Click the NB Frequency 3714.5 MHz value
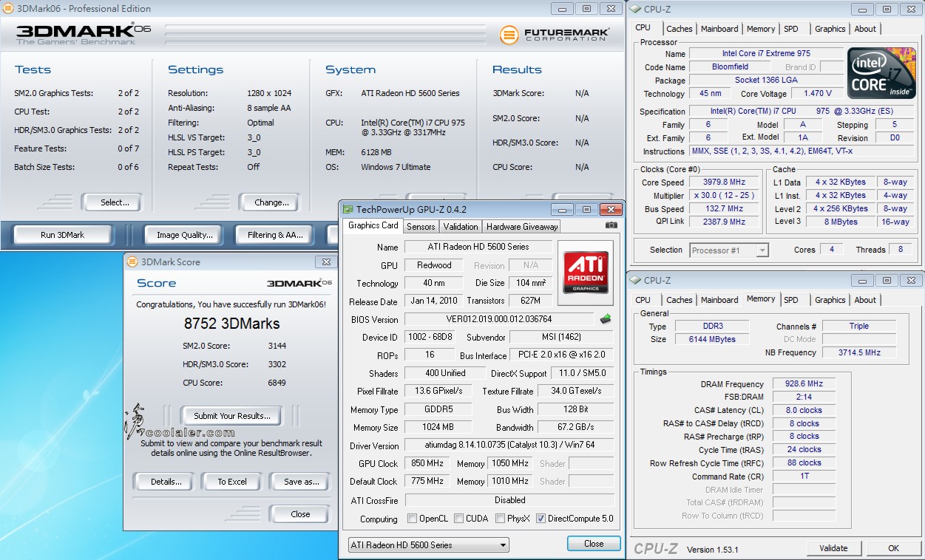 [859, 352]
